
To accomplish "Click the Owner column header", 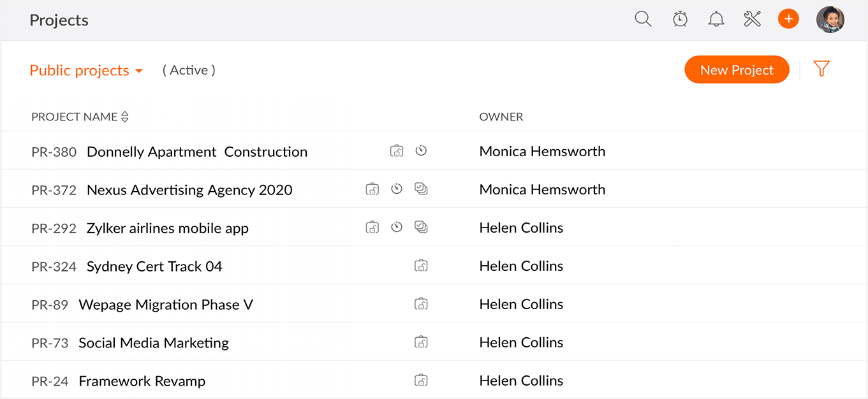I will coord(501,117).
